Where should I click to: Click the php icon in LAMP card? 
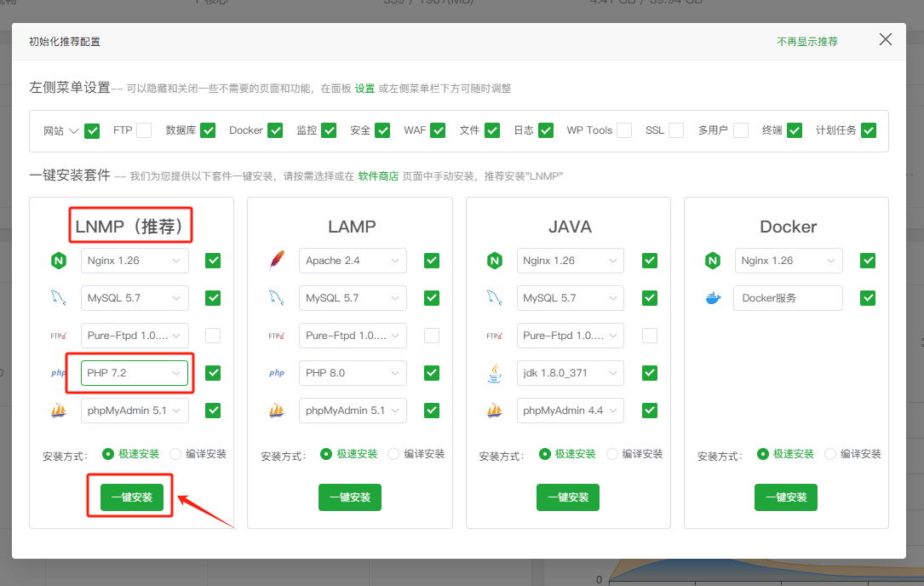[x=277, y=372]
